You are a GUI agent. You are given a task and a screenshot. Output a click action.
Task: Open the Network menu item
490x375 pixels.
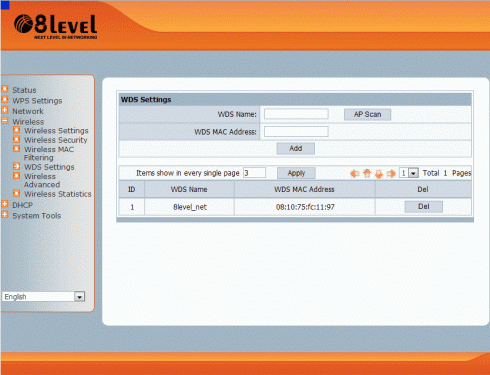click(x=28, y=111)
